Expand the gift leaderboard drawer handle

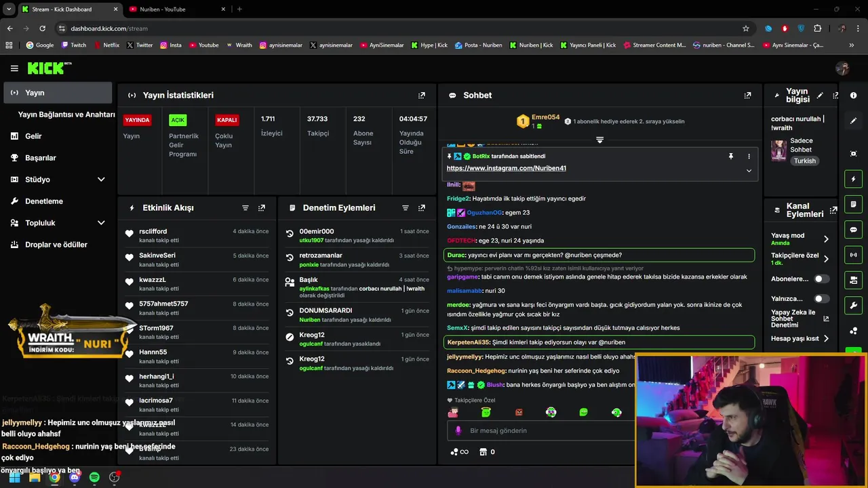[x=599, y=140]
